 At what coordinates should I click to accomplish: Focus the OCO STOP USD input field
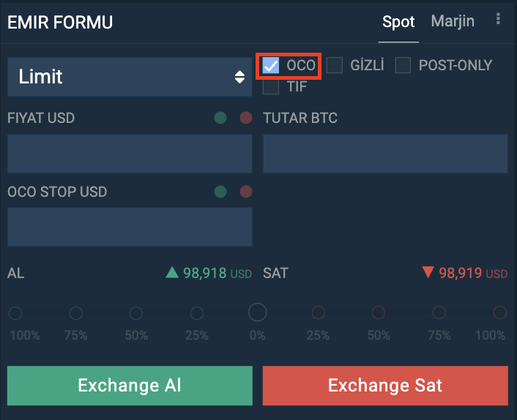coord(130,227)
